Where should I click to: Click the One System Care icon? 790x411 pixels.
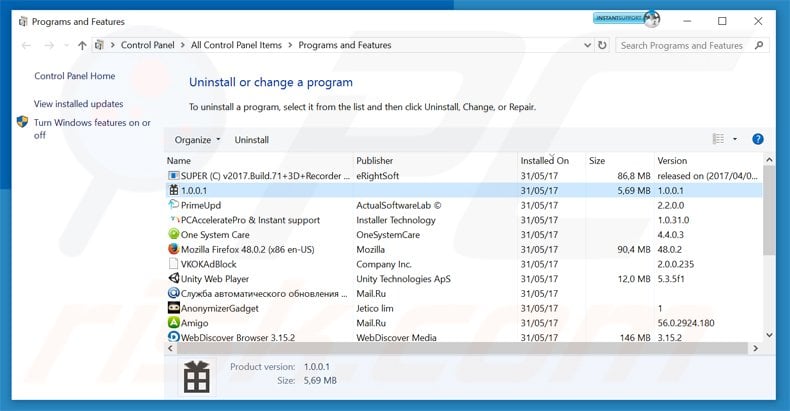tap(173, 234)
